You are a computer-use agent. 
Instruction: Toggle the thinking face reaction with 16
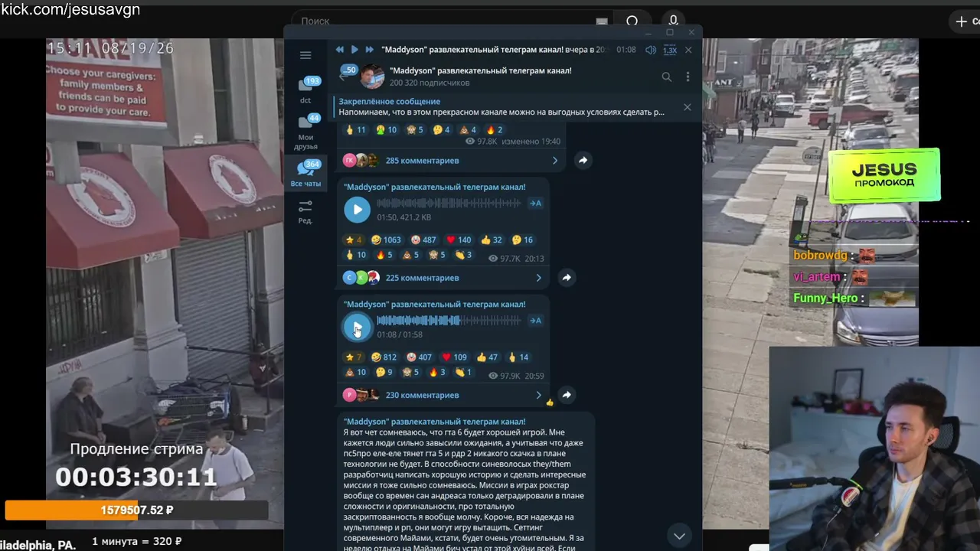pos(522,240)
